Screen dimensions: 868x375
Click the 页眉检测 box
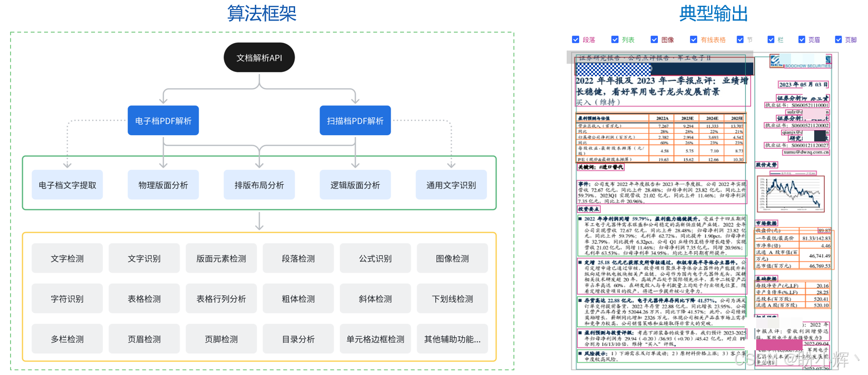point(144,339)
